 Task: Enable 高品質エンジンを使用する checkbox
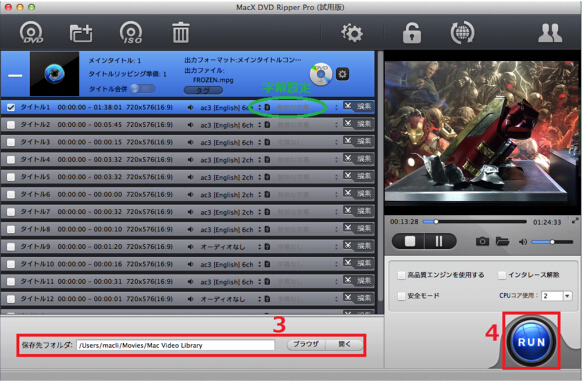click(401, 275)
